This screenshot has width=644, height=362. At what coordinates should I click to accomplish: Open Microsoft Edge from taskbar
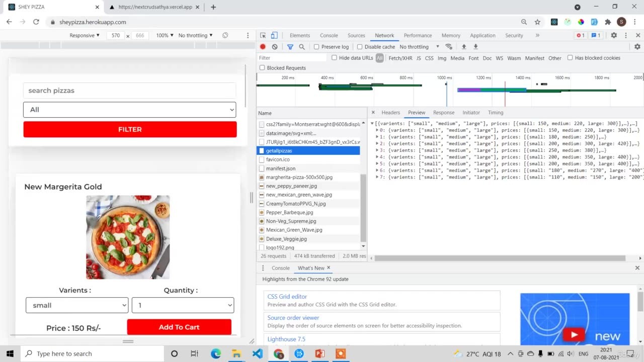(216, 353)
